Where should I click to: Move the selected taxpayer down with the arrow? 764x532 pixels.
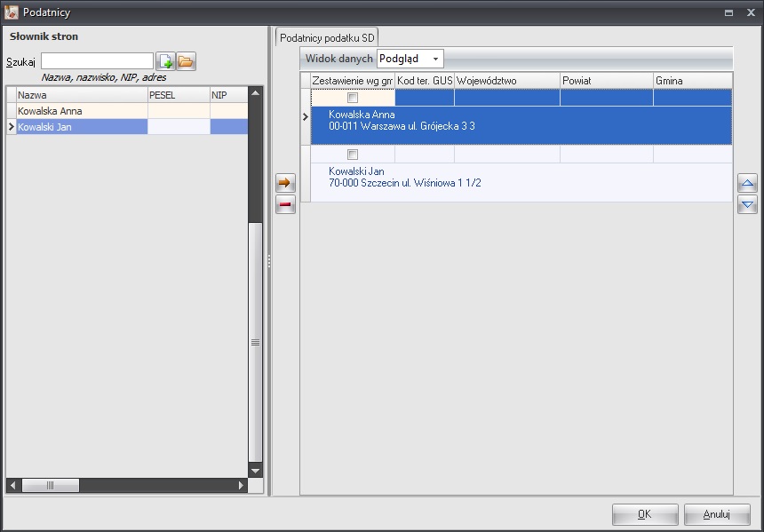[x=748, y=205]
